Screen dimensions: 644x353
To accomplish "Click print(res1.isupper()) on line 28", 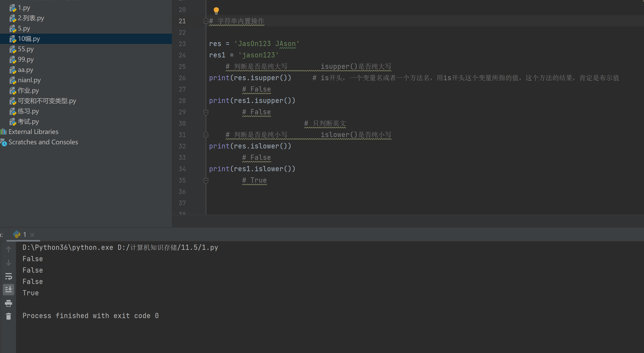I will click(252, 101).
